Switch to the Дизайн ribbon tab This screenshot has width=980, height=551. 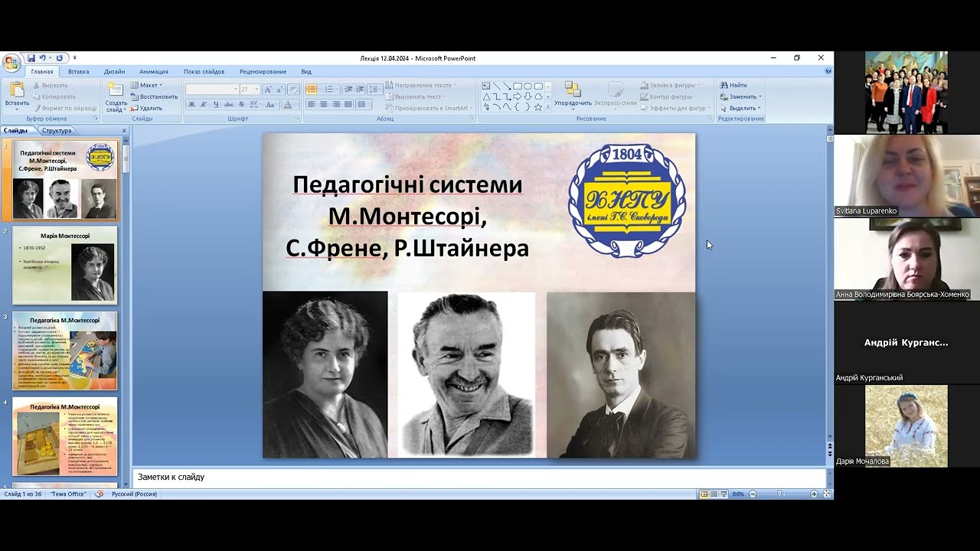(x=114, y=71)
